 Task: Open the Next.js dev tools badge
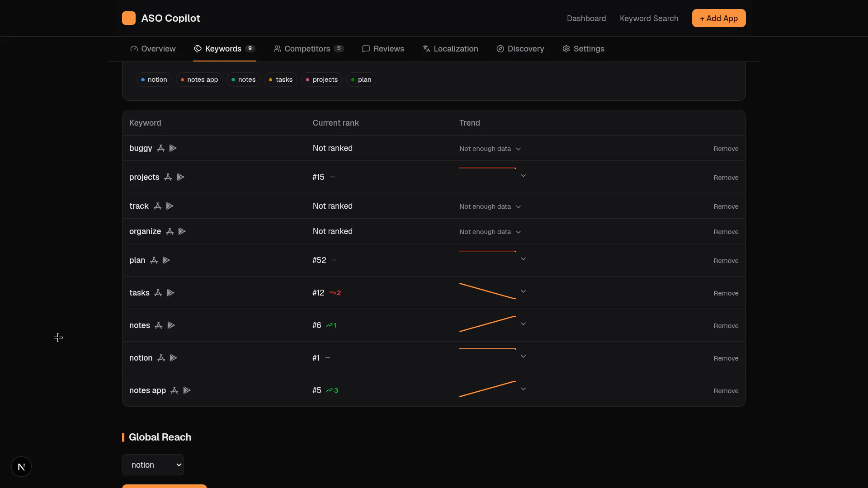pos(21,467)
